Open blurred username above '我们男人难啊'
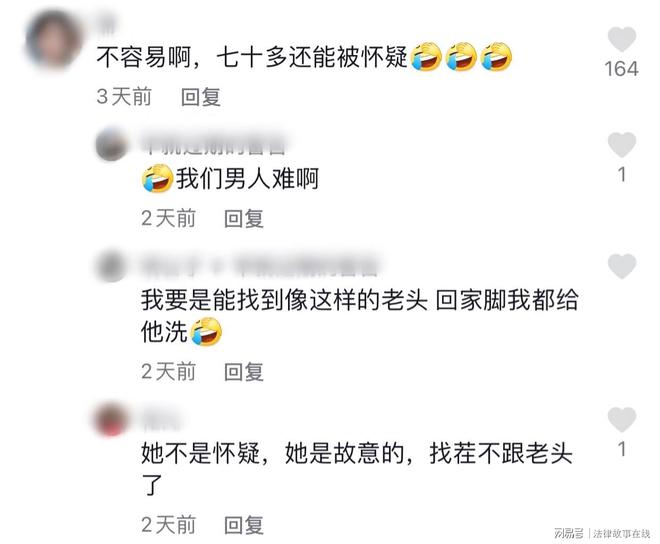The height and width of the screenshot is (544, 660). pyautogui.click(x=216, y=144)
